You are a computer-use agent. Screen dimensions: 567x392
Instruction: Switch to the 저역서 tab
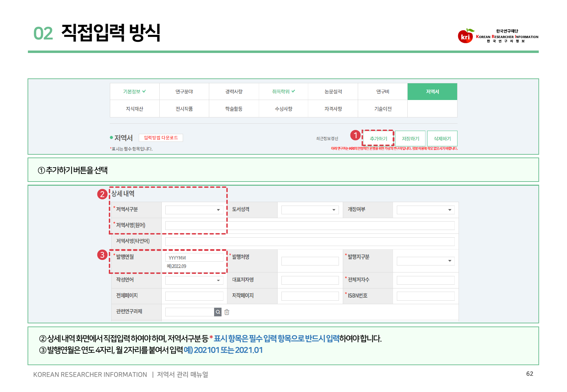point(432,92)
